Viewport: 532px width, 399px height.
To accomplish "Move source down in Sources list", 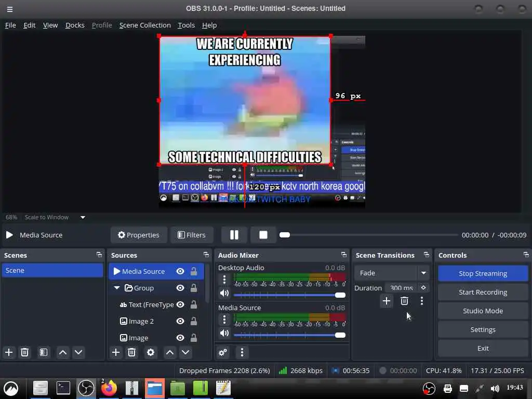I will [x=185, y=352].
